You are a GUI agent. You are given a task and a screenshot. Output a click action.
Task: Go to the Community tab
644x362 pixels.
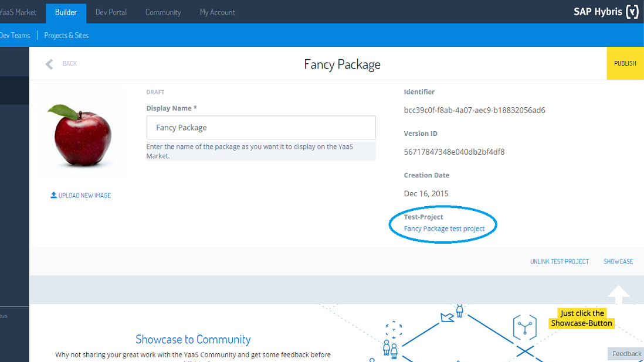[163, 12]
